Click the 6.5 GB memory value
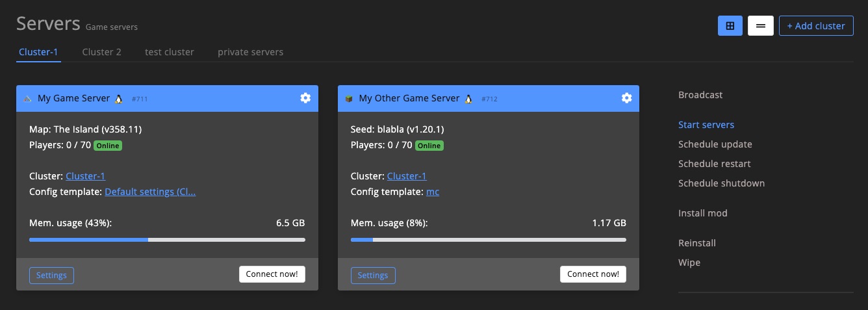868x310 pixels. [290, 223]
